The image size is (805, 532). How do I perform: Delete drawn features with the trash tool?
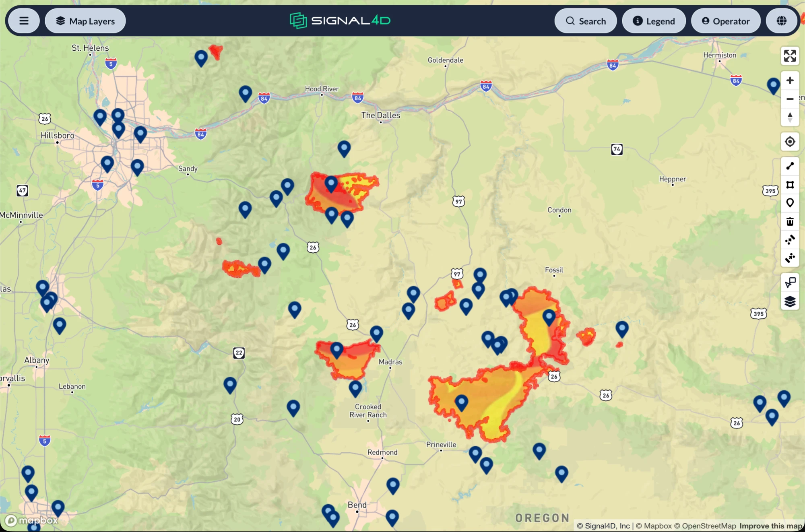[x=790, y=221]
